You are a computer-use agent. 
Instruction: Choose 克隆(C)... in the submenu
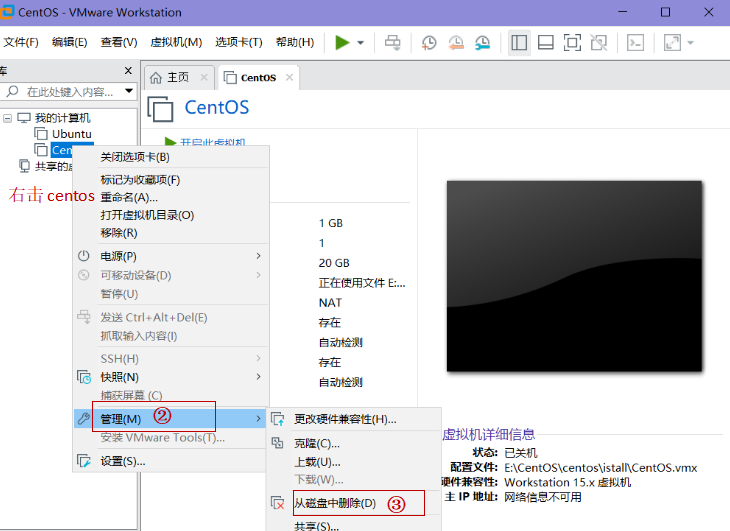click(354, 444)
